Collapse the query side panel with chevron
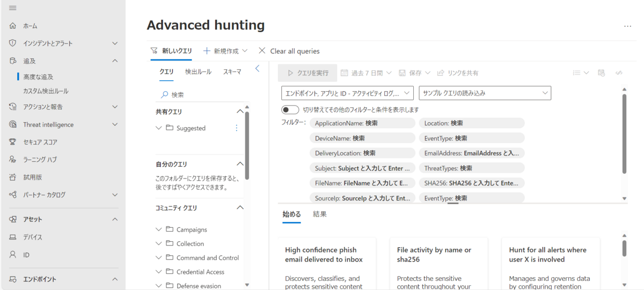 pos(257,68)
